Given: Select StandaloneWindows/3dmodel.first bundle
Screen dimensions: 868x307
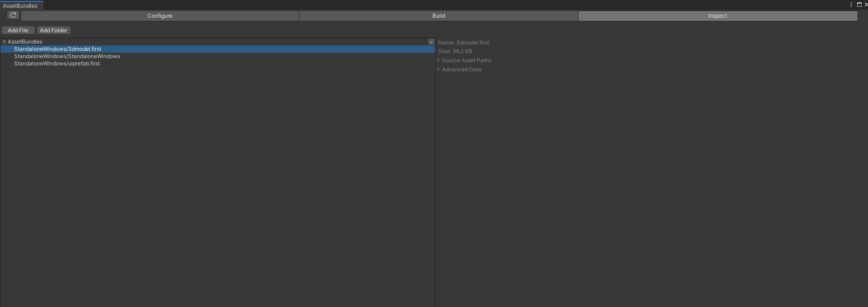Looking at the screenshot, I should (217, 49).
